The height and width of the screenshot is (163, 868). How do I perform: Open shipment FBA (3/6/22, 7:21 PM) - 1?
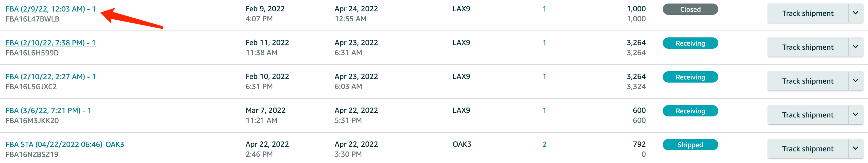pos(48,111)
